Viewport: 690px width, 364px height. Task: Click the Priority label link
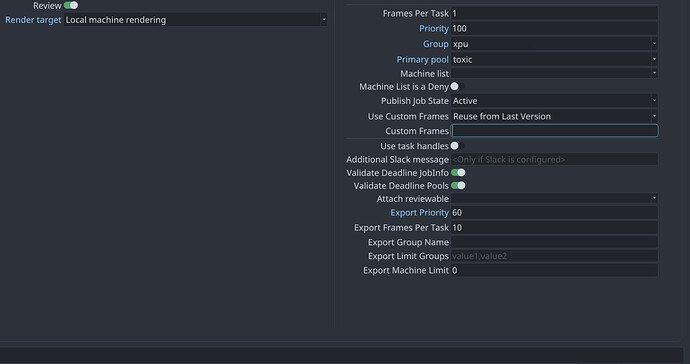(433, 29)
